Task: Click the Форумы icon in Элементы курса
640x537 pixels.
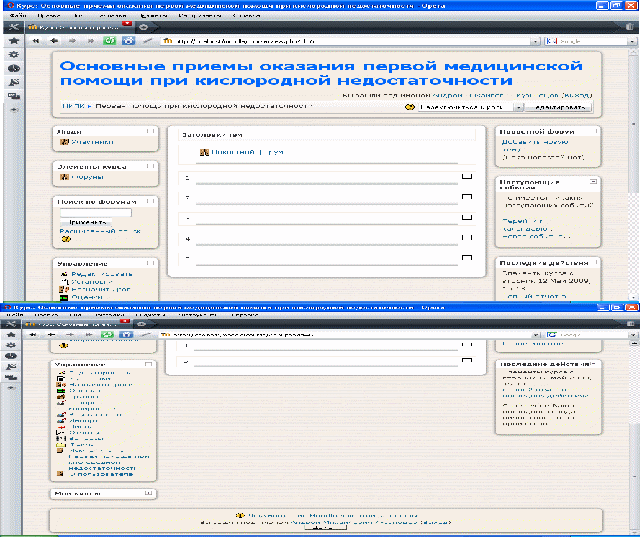Action: 64,178
